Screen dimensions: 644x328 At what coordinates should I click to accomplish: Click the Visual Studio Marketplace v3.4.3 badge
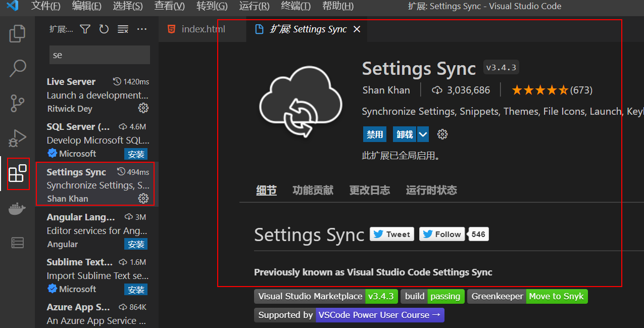[x=326, y=296]
